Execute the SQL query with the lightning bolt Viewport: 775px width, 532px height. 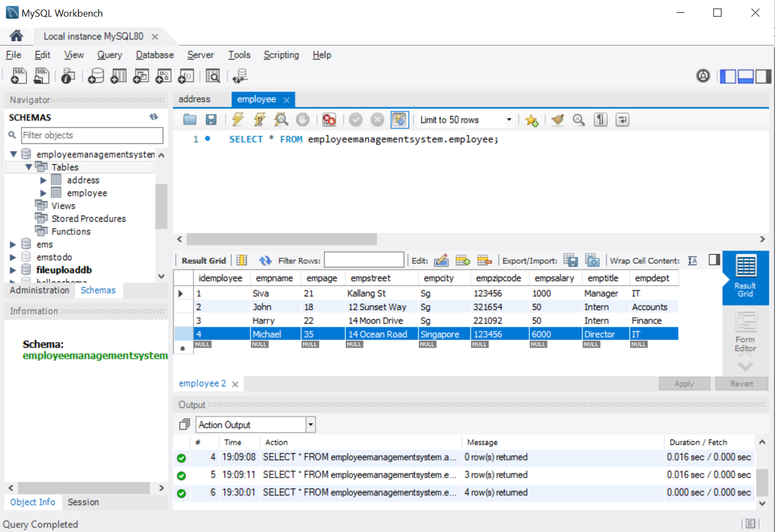click(237, 119)
